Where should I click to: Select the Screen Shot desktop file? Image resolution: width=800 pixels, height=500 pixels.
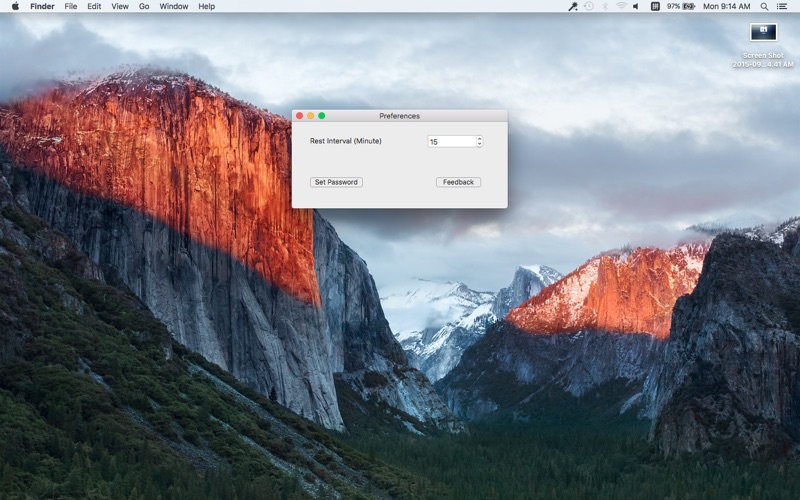click(x=763, y=45)
